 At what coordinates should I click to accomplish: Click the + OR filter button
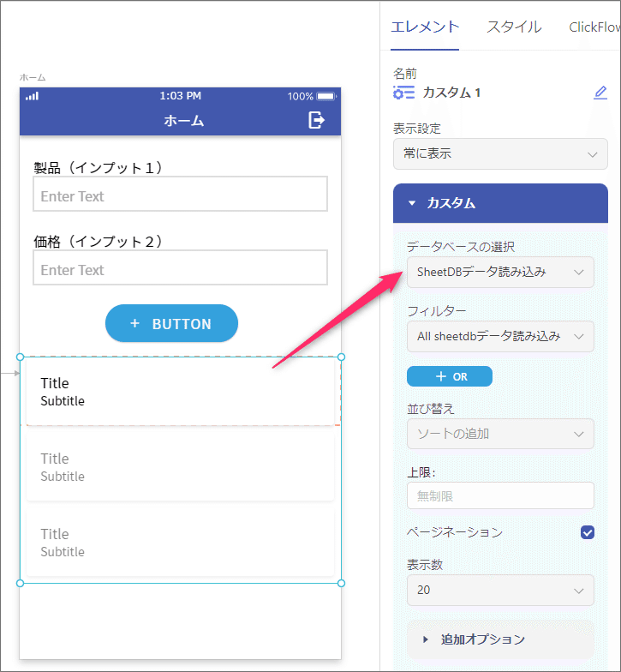(x=449, y=376)
